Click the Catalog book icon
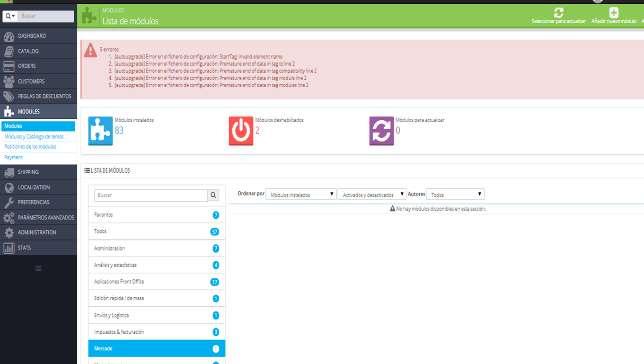 point(9,51)
